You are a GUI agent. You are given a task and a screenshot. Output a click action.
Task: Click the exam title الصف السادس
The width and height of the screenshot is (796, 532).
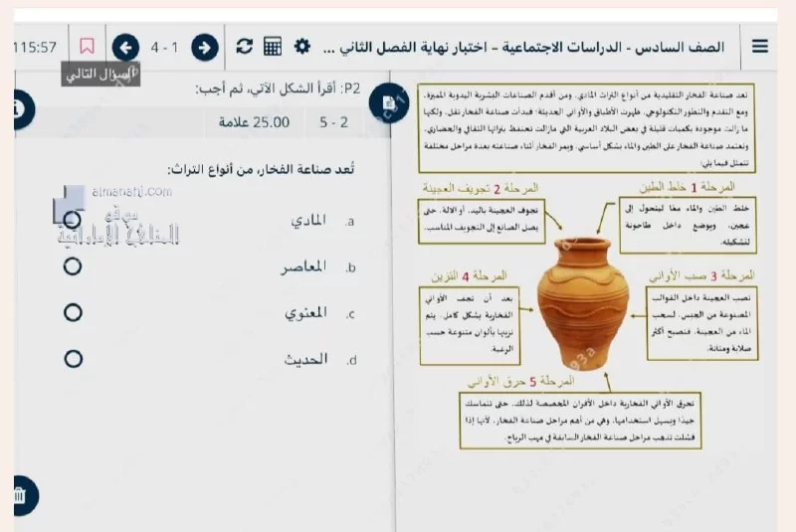pos(524,47)
